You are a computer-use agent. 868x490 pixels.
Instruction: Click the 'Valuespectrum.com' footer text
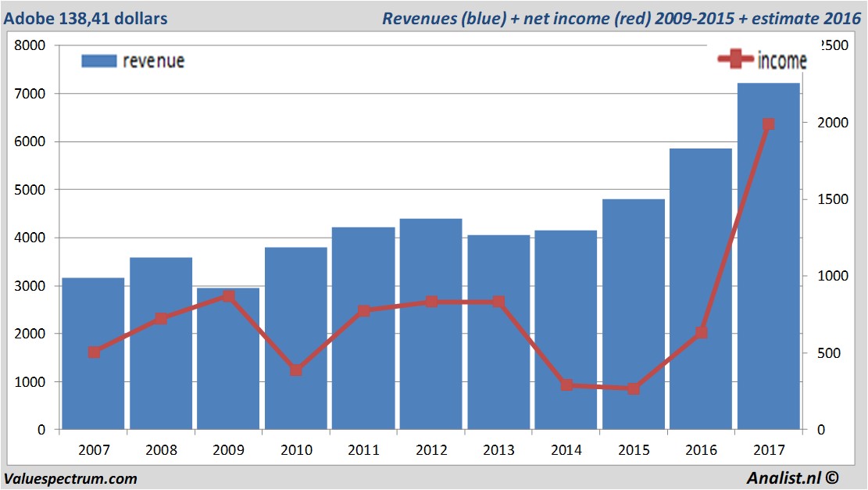70,478
